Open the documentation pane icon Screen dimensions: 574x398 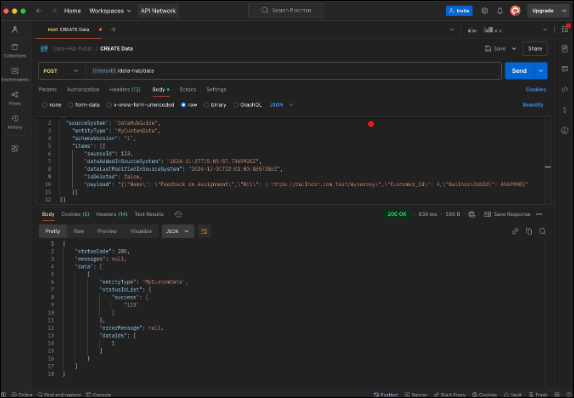point(565,49)
